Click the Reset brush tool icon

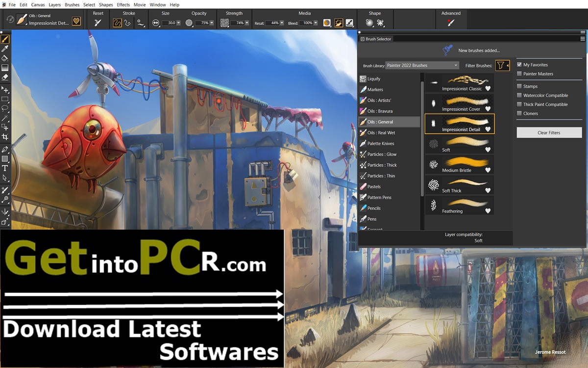pos(98,23)
